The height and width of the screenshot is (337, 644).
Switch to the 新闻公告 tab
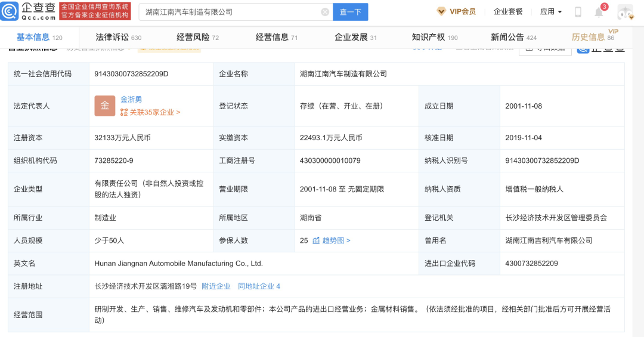[x=514, y=38]
